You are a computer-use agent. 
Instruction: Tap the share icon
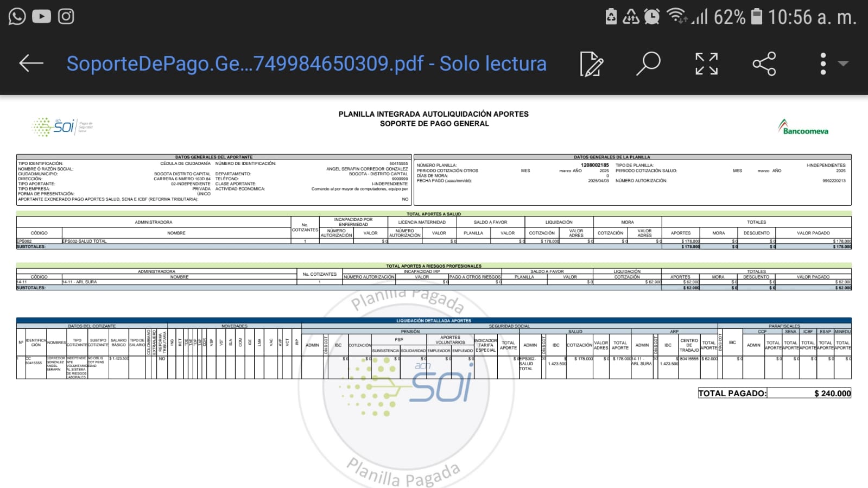click(x=764, y=64)
